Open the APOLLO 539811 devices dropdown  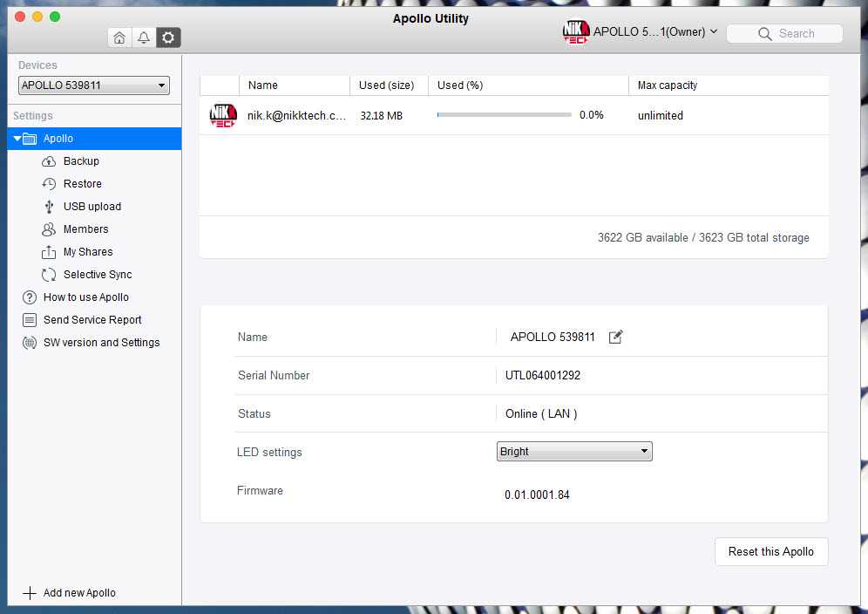94,85
